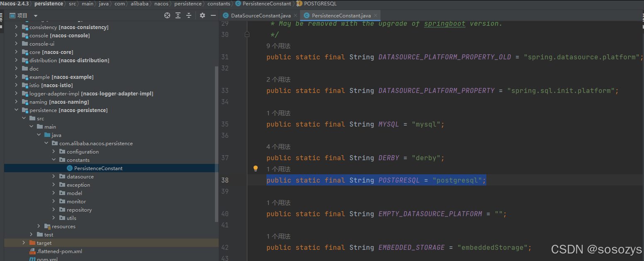Image resolution: width=644 pixels, height=261 pixels.
Task: Select the exception package
Action: click(x=78, y=185)
